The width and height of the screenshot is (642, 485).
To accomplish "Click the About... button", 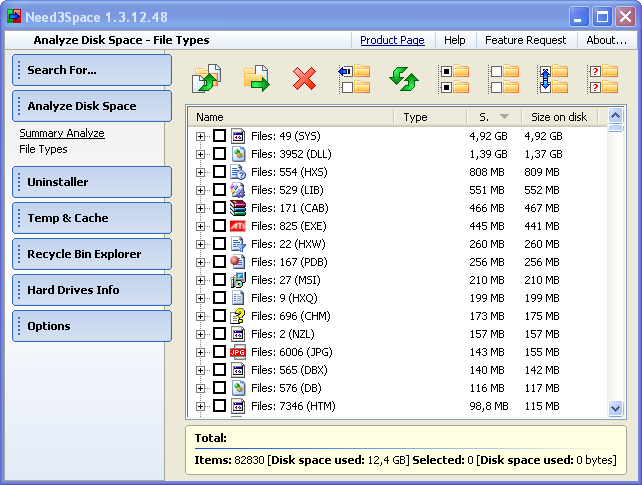I will tap(606, 40).
